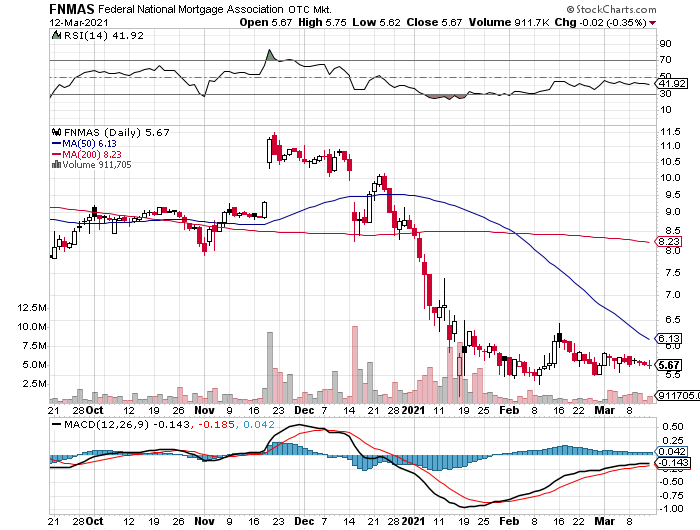Click the Federal National Mortgage Association name
The height and width of the screenshot is (530, 700).
(x=191, y=9)
